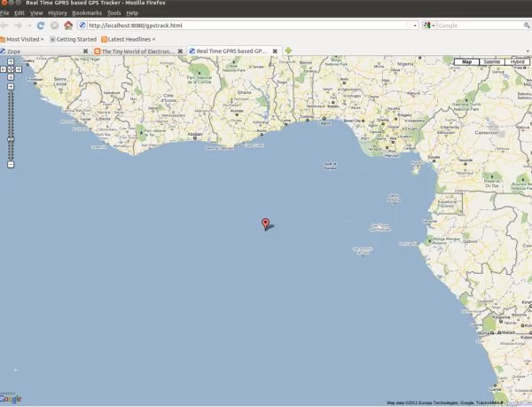Pan the map up with arrow

coord(11,62)
